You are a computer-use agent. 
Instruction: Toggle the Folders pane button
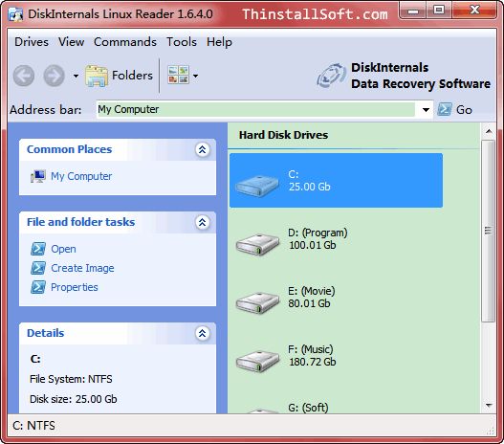(x=119, y=76)
